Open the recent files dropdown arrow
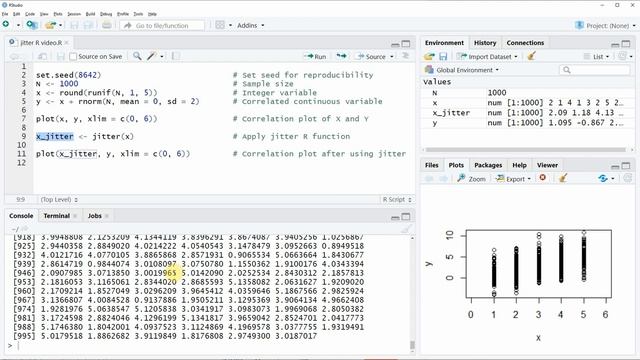This screenshot has height=360, width=640. [x=60, y=25]
